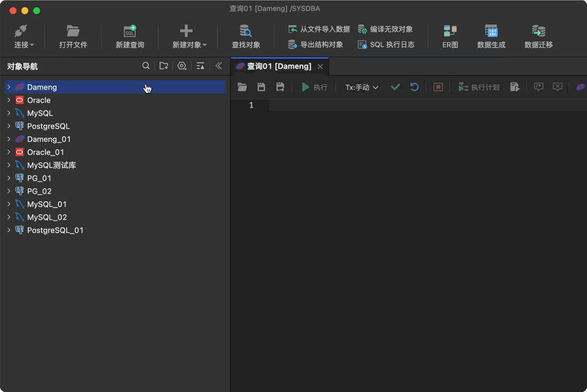Open the 连接 dropdown menu

[x=24, y=37]
